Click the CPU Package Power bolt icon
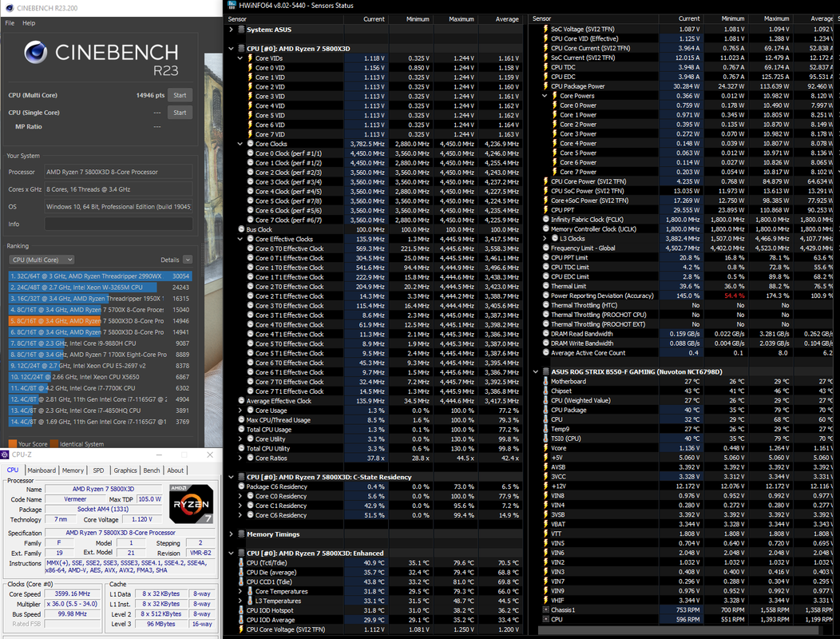Viewport: 840px width, 639px height. click(x=546, y=86)
